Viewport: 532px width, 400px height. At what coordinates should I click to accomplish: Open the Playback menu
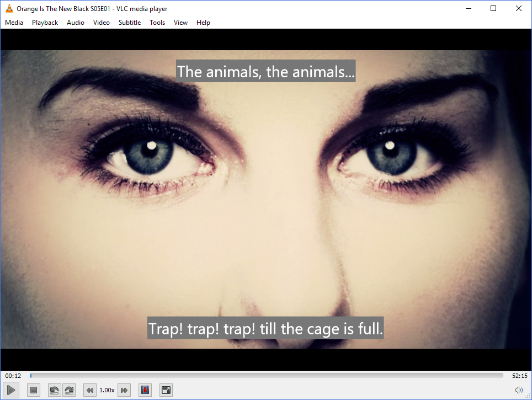tap(45, 23)
